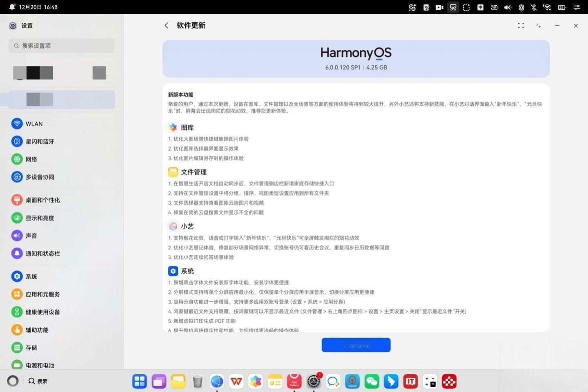Image resolution: width=588 pixels, height=392 pixels.
Task: Open AI translate icon in status bar
Action: point(412,7)
